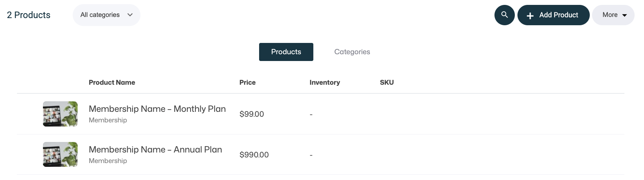Click the Monthly Plan product thumbnail
644x180 pixels.
point(60,114)
